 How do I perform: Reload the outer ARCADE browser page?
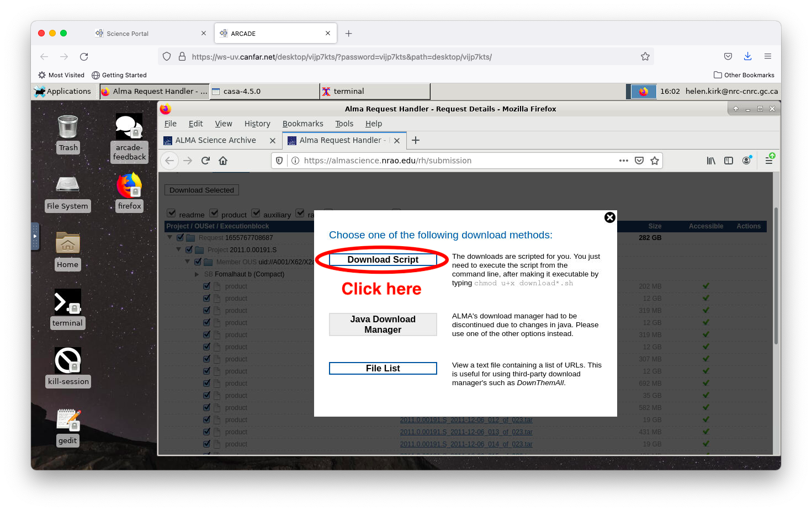(x=84, y=57)
